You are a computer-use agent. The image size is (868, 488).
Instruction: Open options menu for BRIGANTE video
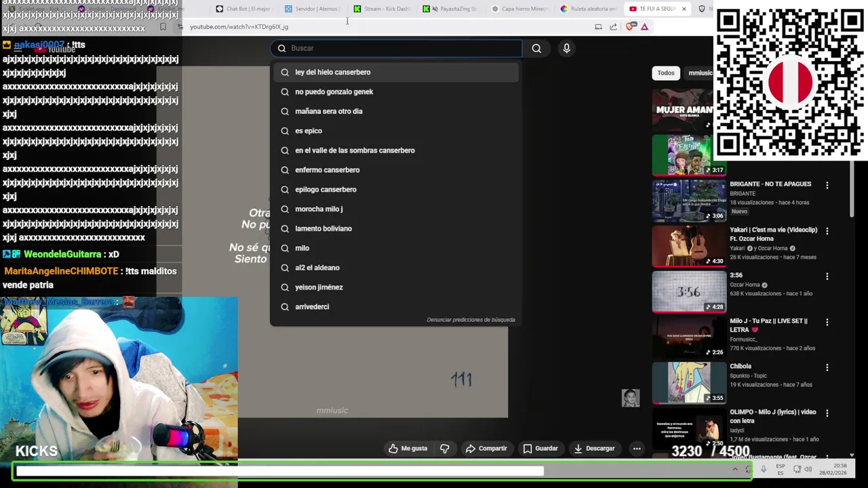tap(827, 185)
